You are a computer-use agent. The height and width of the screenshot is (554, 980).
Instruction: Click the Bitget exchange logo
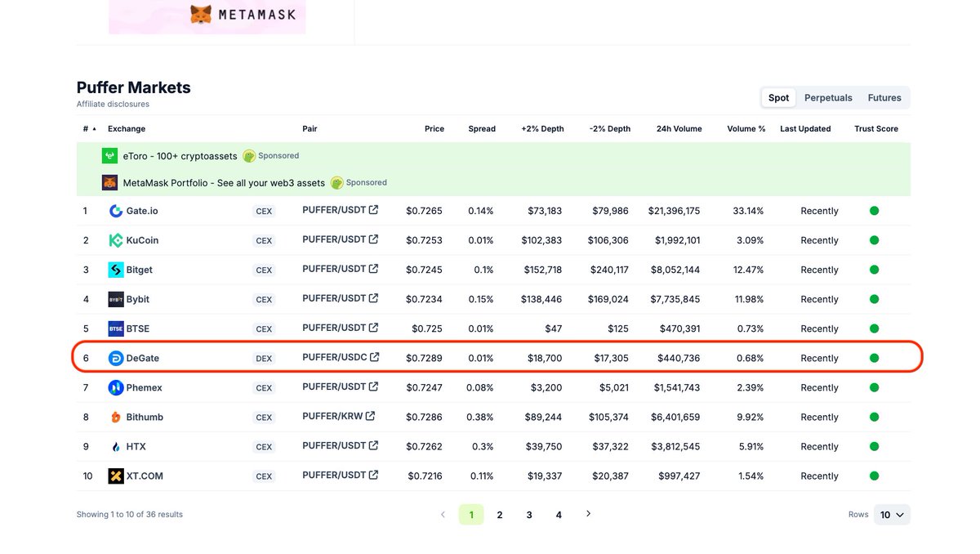pos(115,270)
